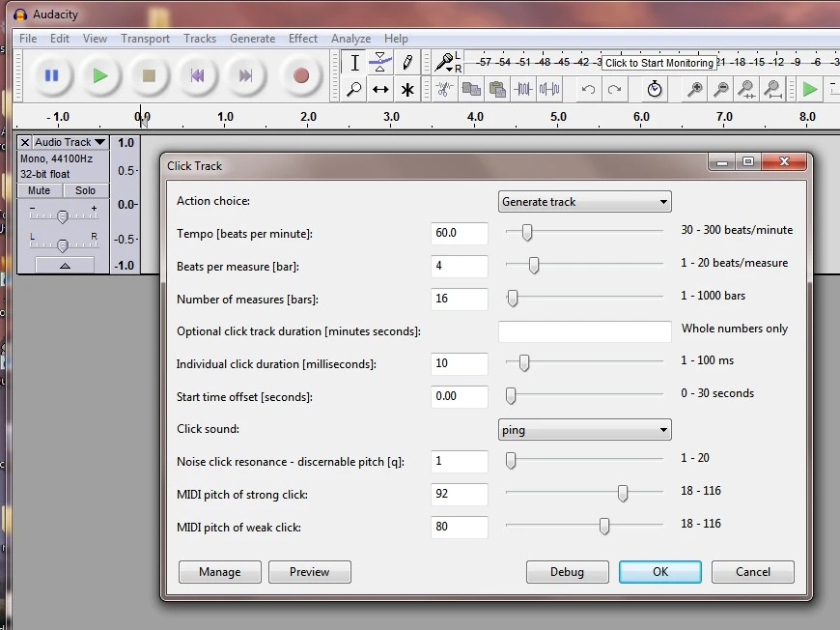The height and width of the screenshot is (630, 840).
Task: Click the Manage button
Action: 219,572
